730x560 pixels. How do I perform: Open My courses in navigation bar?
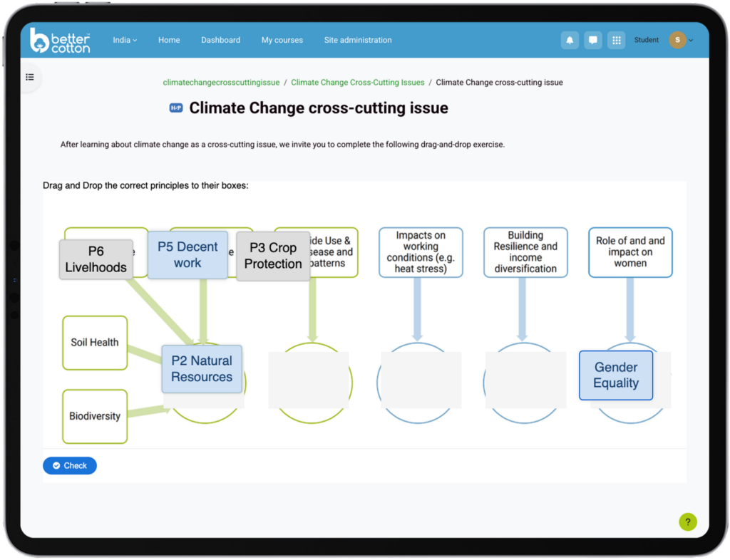coord(282,41)
